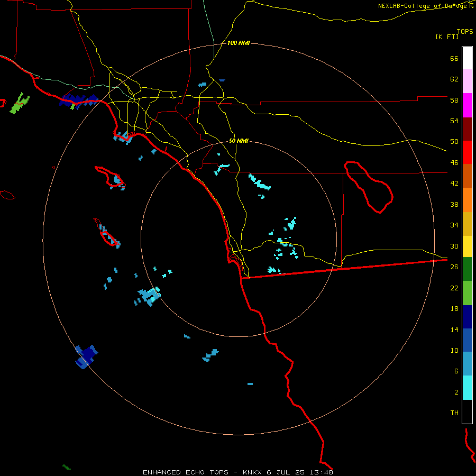
Task: Click the white swatch in the tops legend
Action: point(467,58)
